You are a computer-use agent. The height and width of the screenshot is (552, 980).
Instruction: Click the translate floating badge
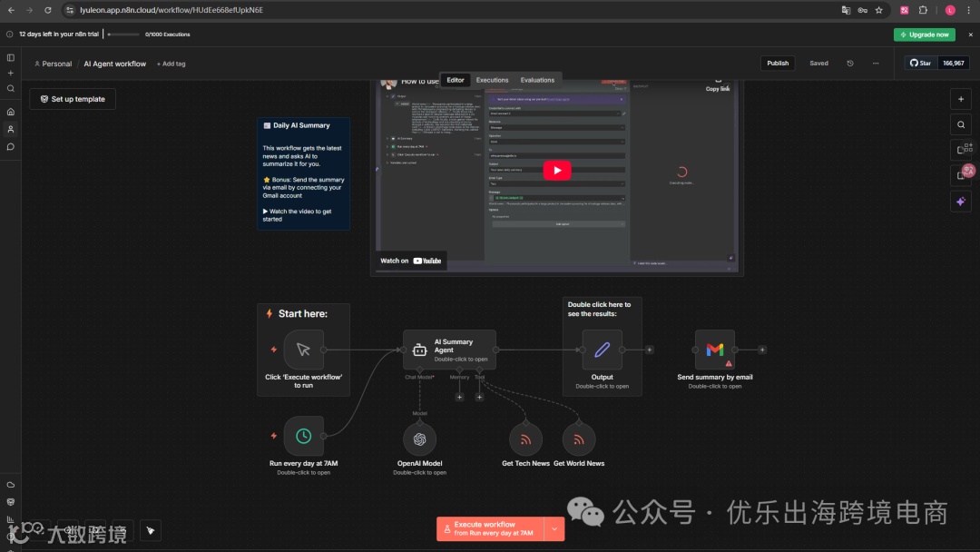[968, 171]
